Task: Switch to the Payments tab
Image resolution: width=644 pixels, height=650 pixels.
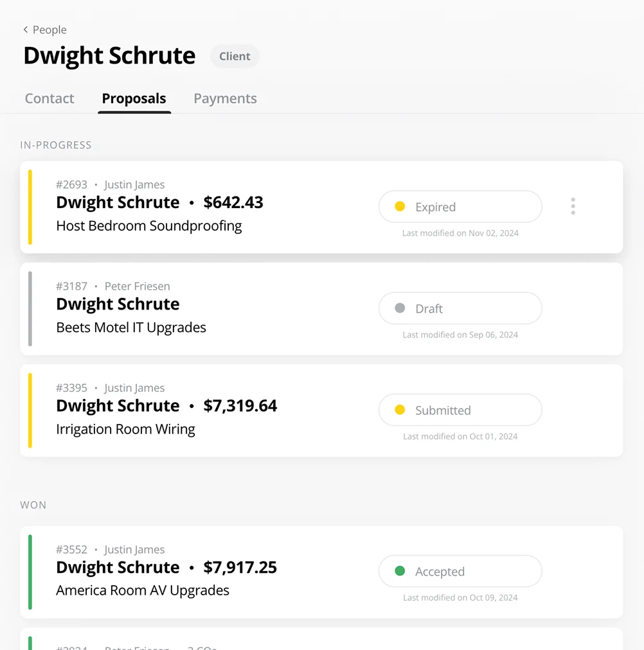Action: point(225,98)
